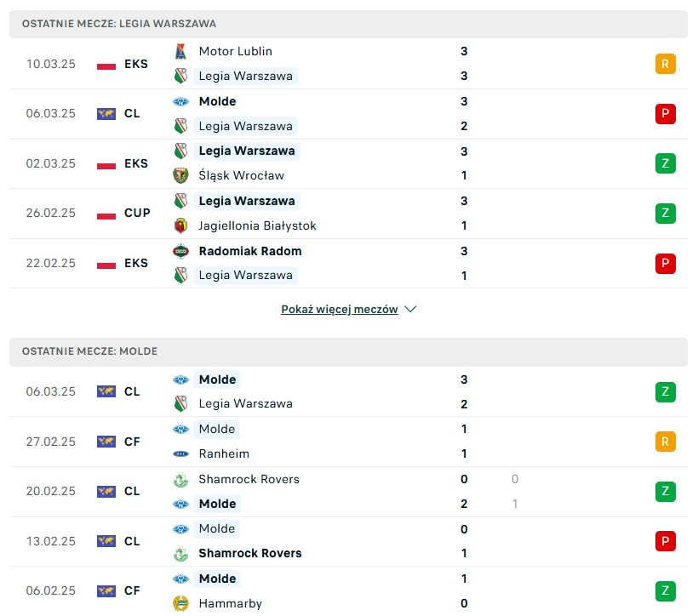Image resolution: width=698 pixels, height=616 pixels.
Task: Click Shamrock Rovers crest in 13.02.25 match
Action: click(180, 553)
